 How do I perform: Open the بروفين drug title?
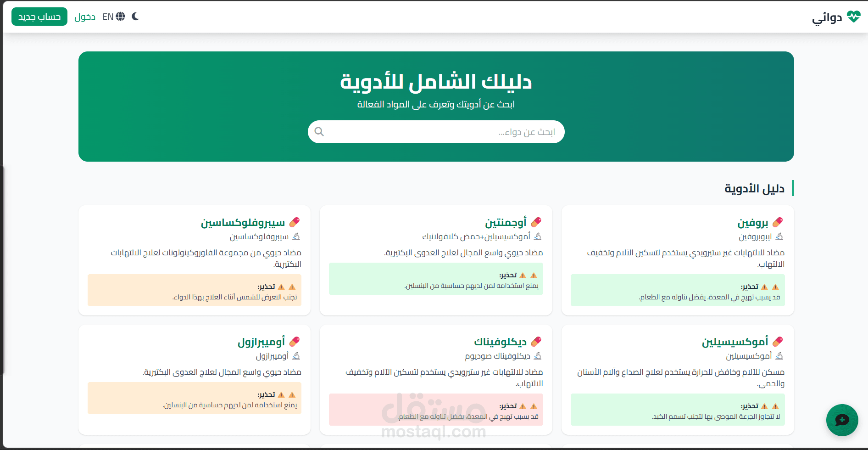[753, 223]
